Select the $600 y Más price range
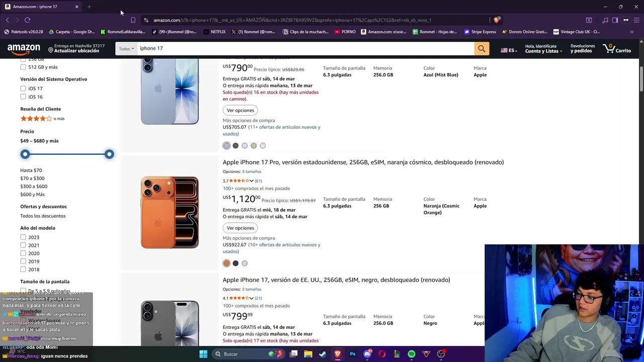644x362 pixels. click(x=32, y=195)
